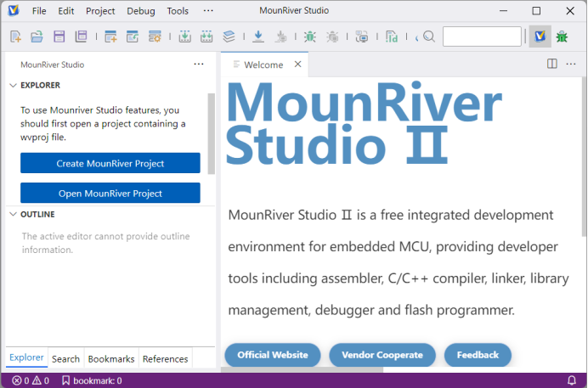Viewport: 588px width, 388px height.
Task: Click the monitor device toolbar icon
Action: point(362,37)
